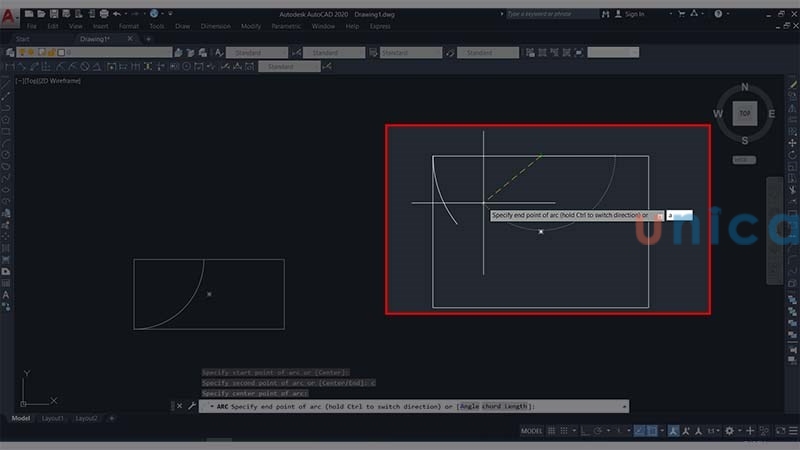Viewport: 800px width, 450px height.
Task: Click the TOP face of the ViewCube
Action: (744, 114)
